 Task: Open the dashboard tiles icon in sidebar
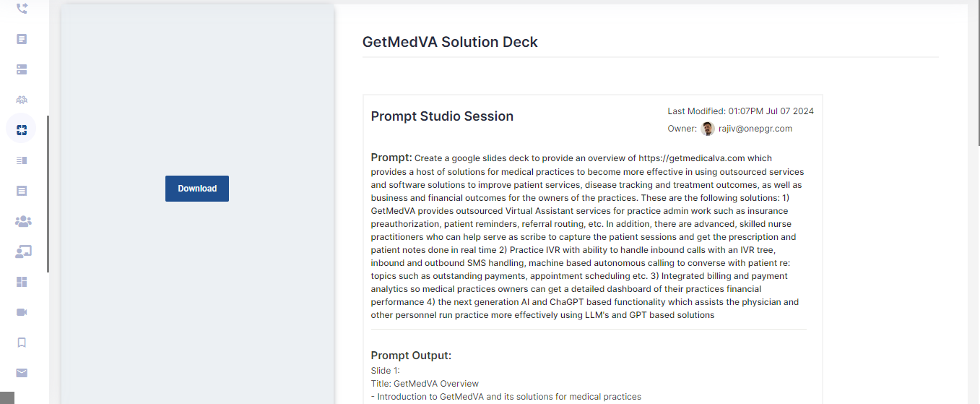click(x=22, y=282)
